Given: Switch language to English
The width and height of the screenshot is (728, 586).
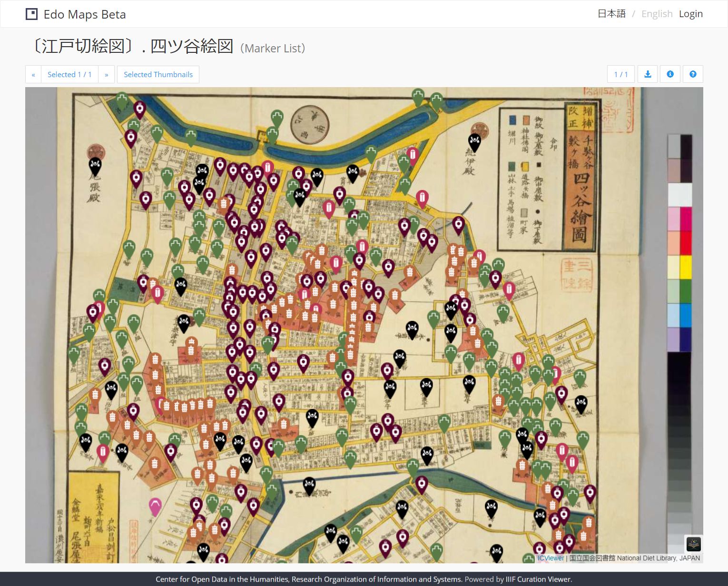Looking at the screenshot, I should pos(657,14).
